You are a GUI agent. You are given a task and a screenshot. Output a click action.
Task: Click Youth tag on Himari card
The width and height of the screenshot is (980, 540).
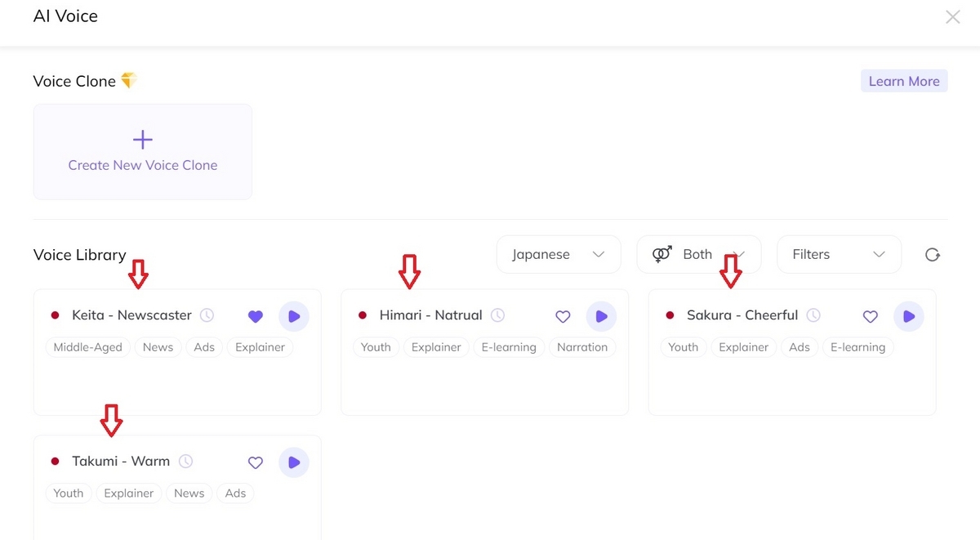pos(376,347)
